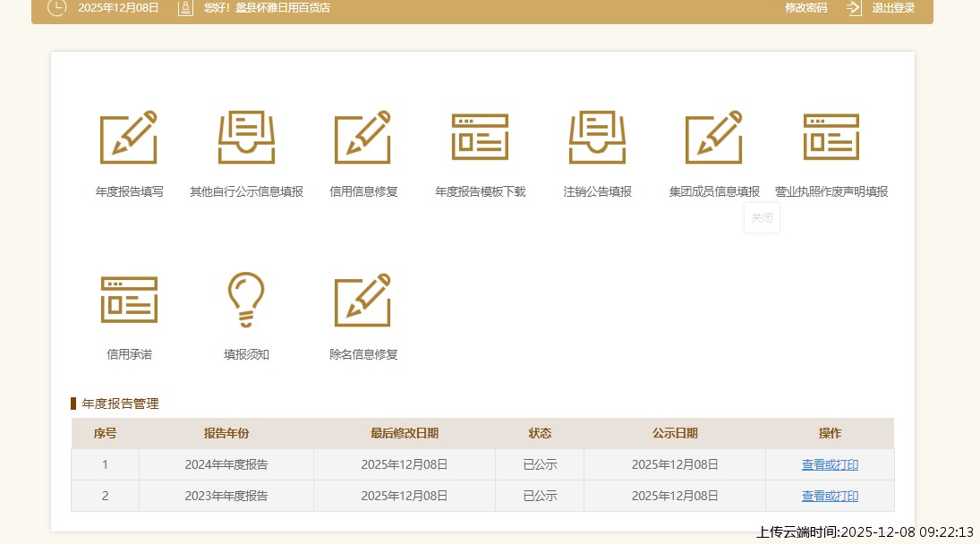Screen dimensions: 980x544
Task: Click the 除名信息修复 icon
Action: tap(363, 300)
